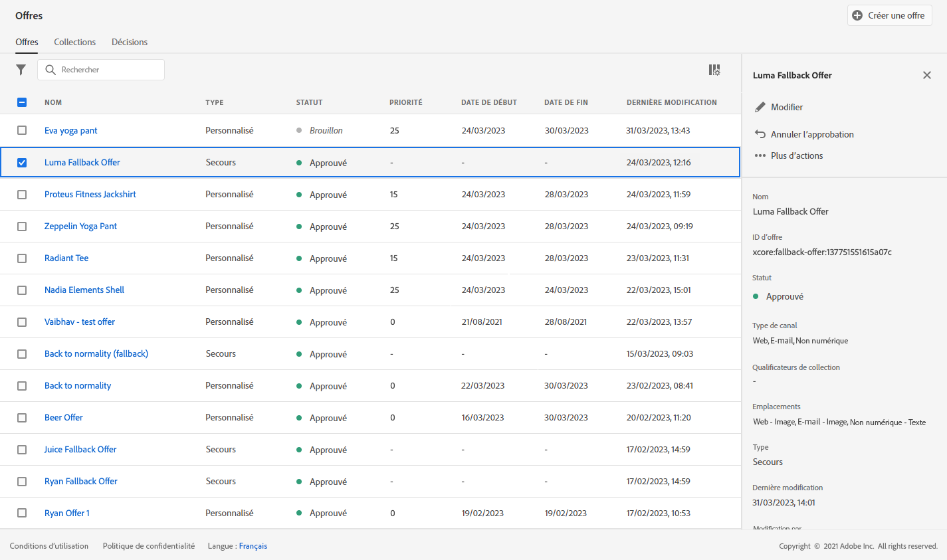Click the plus icon in Créer une offre
Viewport: 947px width, 560px height.
coord(857,15)
